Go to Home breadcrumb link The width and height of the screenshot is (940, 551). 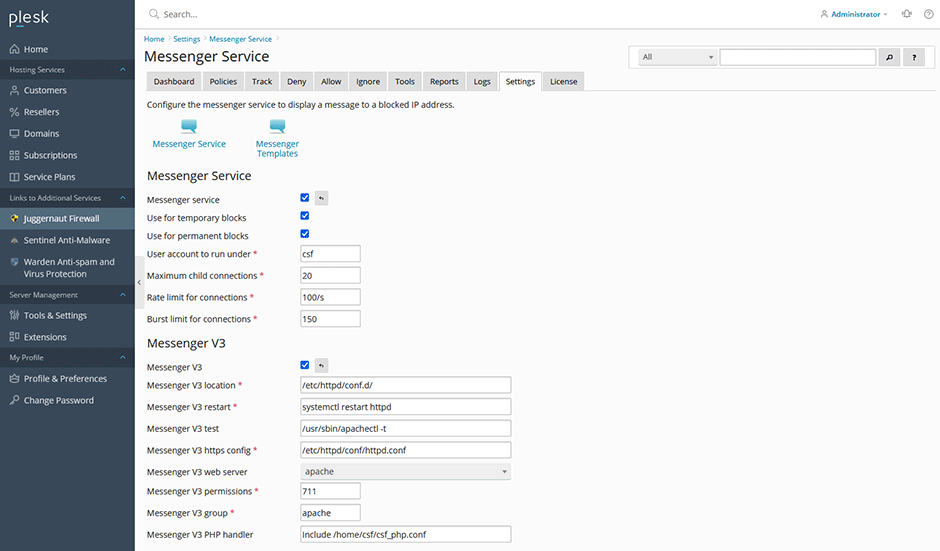coord(154,39)
